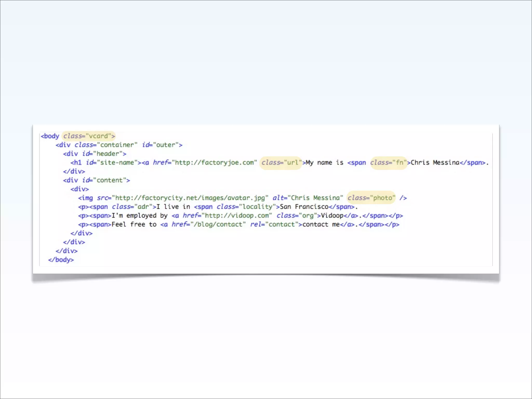This screenshot has height=399, width=532.
Task: Click the highlighted class="photo" attribute
Action: pos(371,198)
